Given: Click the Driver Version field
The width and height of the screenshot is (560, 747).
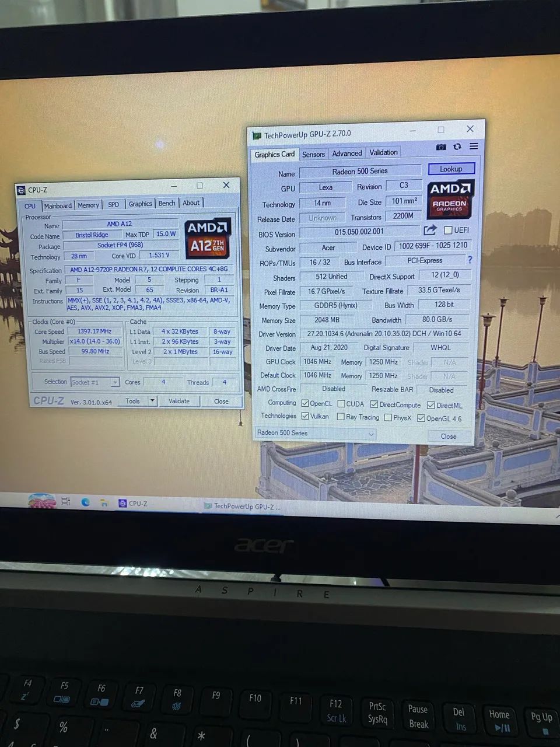Looking at the screenshot, I should tap(384, 334).
